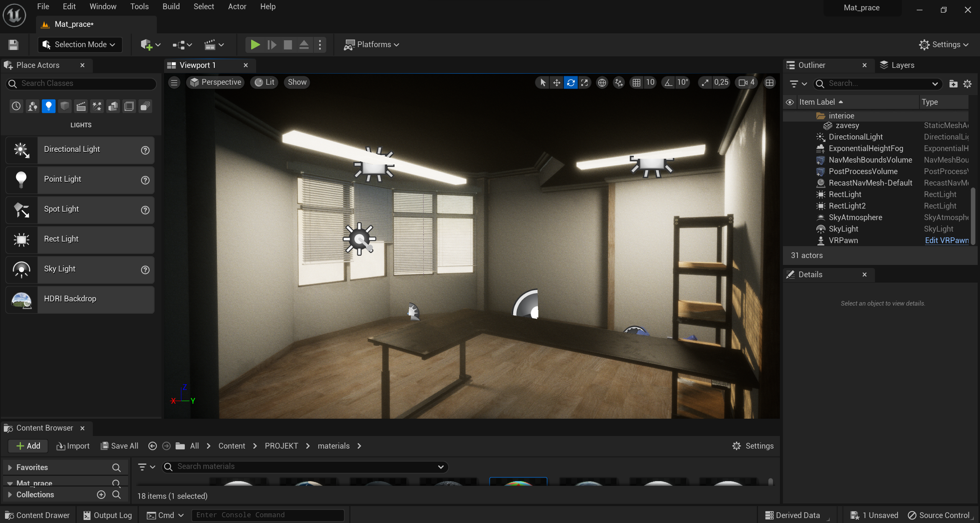Click the green Play level button
This screenshot has width=980, height=523.
[x=255, y=44]
